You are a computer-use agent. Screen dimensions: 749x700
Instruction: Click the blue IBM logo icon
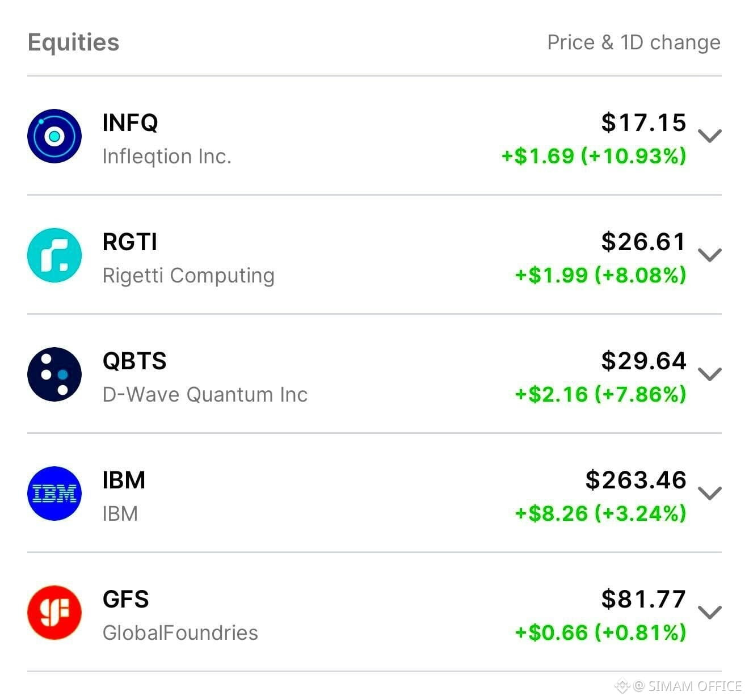tap(54, 494)
